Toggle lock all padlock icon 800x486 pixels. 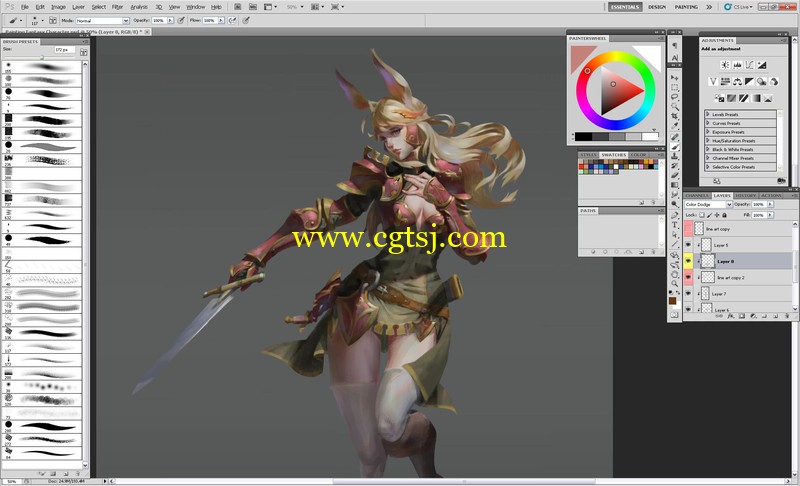(724, 215)
